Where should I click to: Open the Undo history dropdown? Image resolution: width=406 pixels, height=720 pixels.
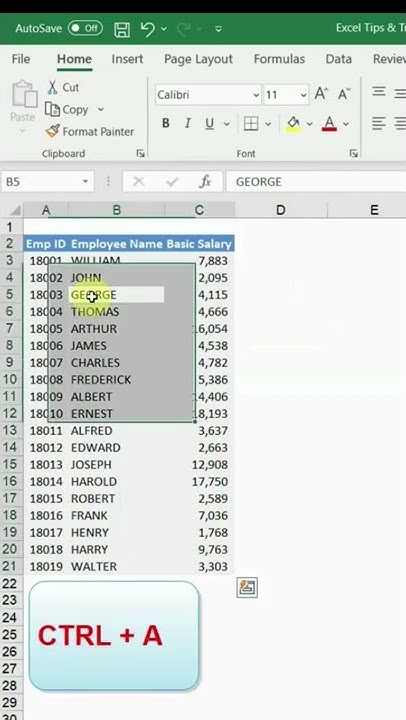click(x=164, y=29)
